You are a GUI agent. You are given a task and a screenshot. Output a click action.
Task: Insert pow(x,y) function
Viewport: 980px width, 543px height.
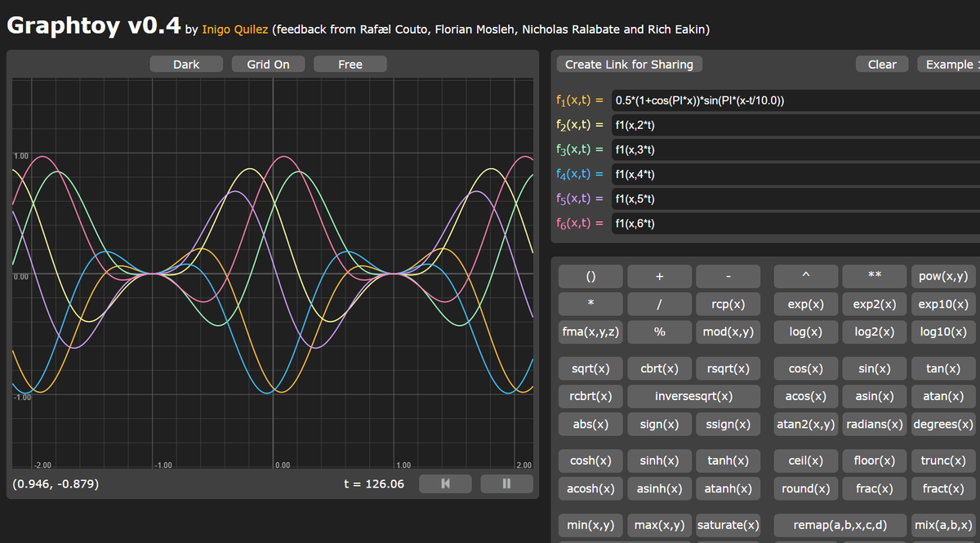pyautogui.click(x=943, y=276)
